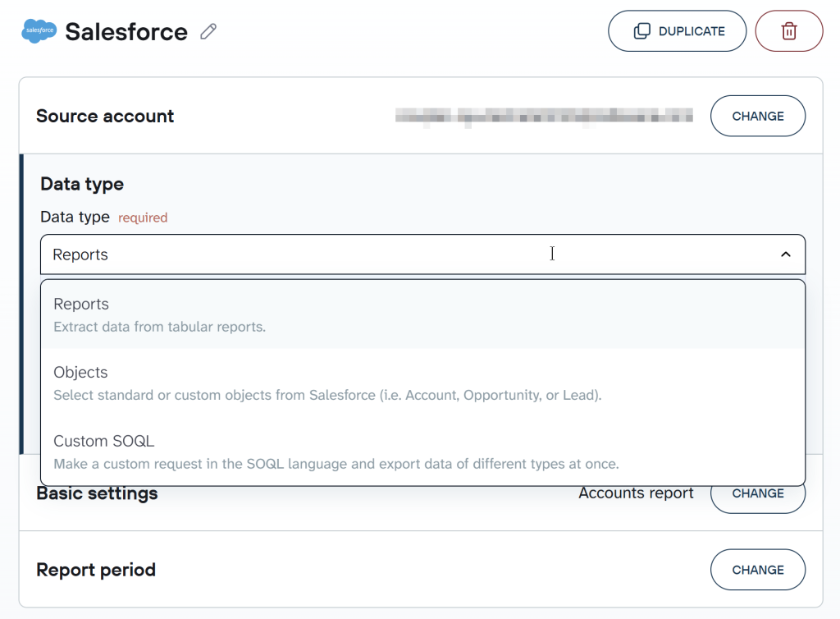The width and height of the screenshot is (840, 619).
Task: Select the Reports option in the list
Action: coord(422,315)
